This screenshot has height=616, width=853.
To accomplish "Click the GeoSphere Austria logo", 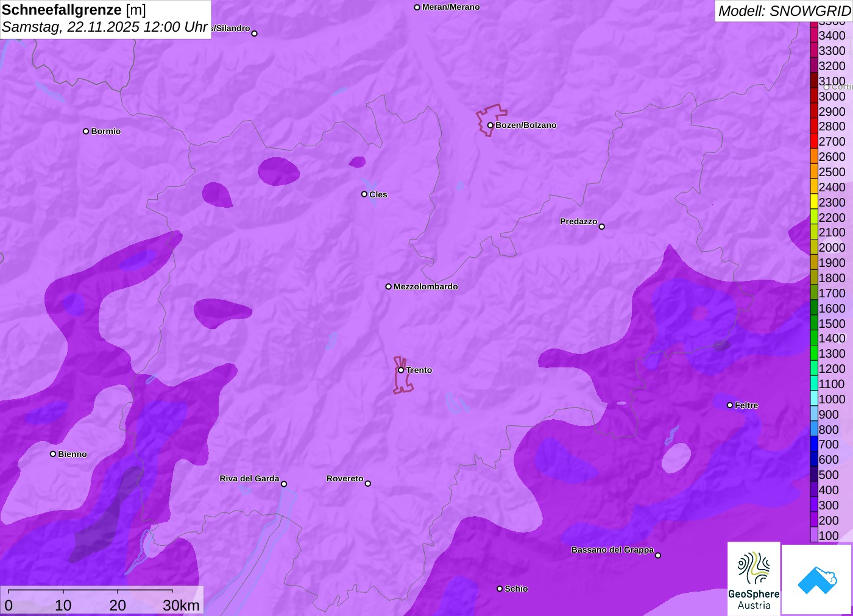I will coord(754,578).
